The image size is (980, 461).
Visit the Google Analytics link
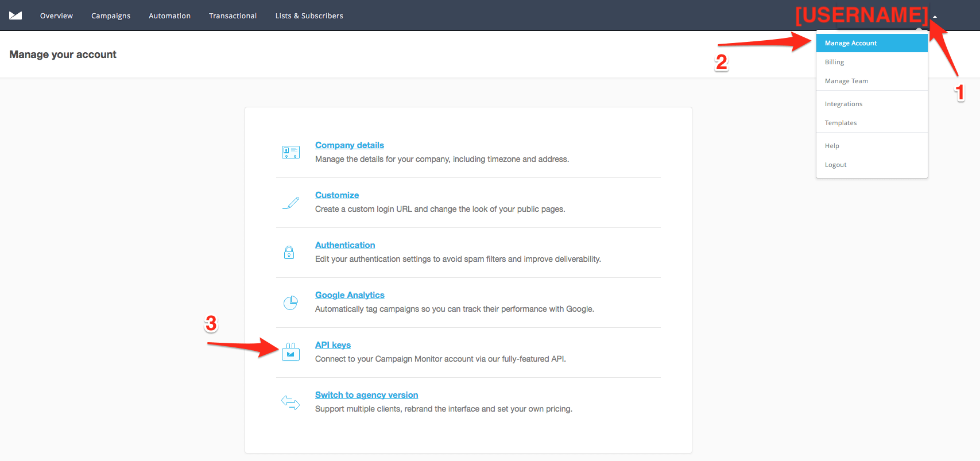coord(350,295)
